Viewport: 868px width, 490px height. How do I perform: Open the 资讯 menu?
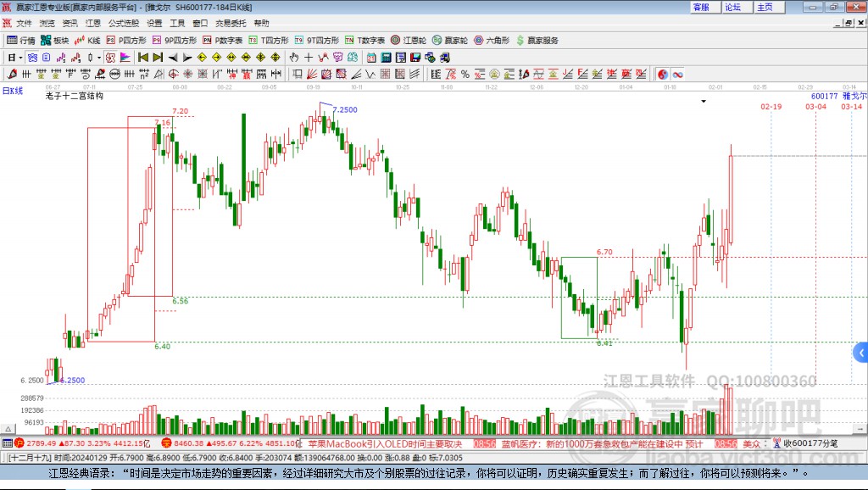click(70, 23)
